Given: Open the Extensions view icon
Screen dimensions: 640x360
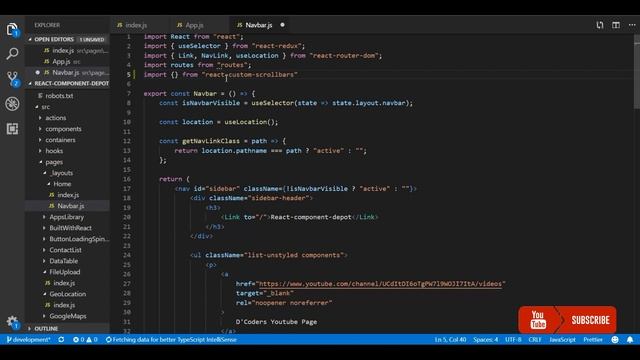Looking at the screenshot, I should [12, 129].
